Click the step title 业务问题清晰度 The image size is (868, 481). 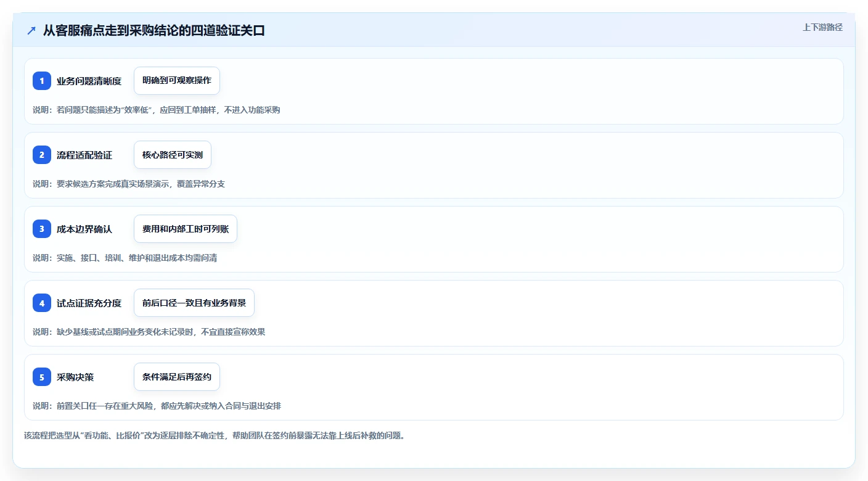pyautogui.click(x=89, y=81)
